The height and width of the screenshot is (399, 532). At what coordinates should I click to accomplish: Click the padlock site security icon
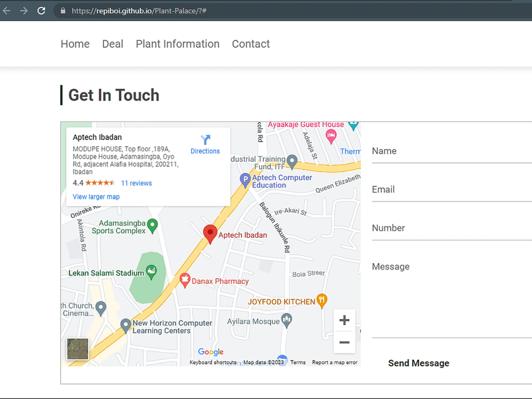point(63,11)
